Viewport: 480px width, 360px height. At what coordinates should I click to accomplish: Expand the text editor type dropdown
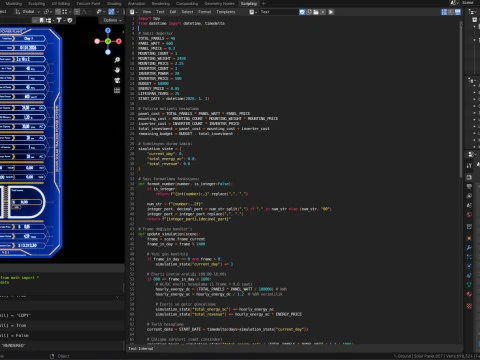click(133, 12)
